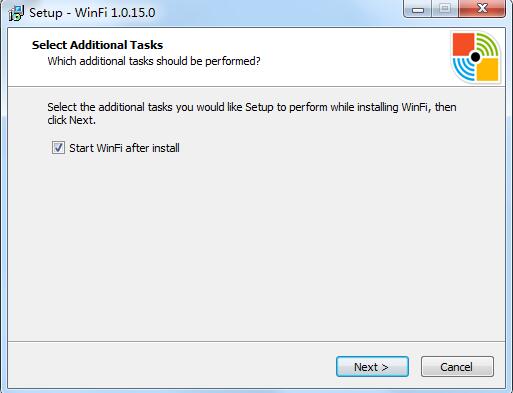Click the 'Setup - WinFi 1.0.15.0' title text

92,13
